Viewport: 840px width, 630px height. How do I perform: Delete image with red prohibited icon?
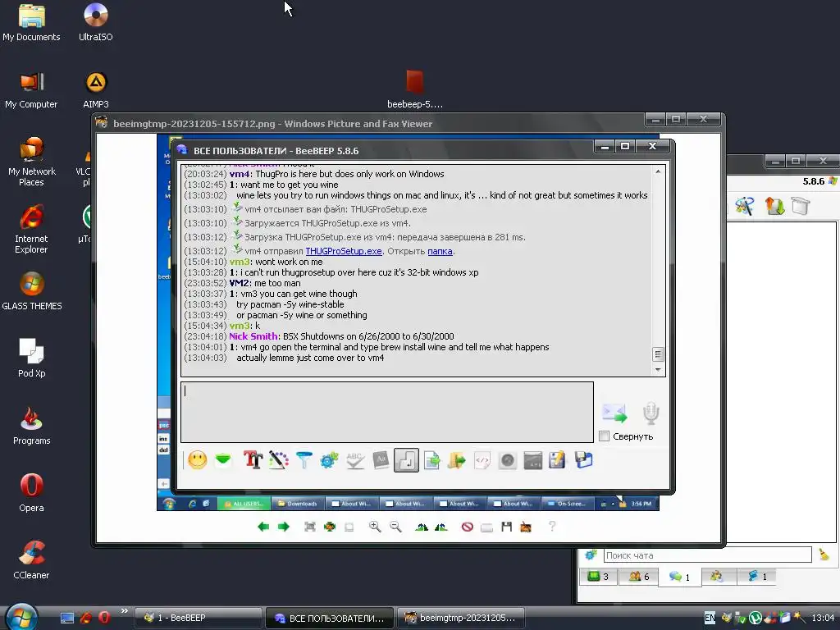(467, 527)
